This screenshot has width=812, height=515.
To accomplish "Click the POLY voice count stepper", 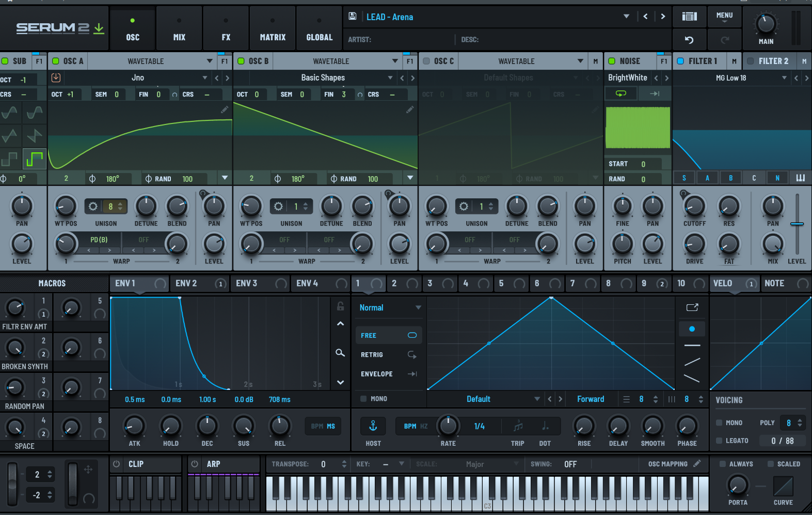I will 800,423.
